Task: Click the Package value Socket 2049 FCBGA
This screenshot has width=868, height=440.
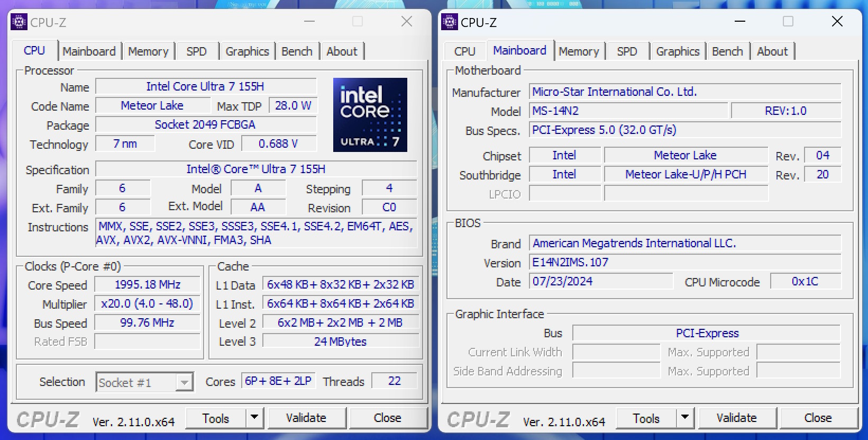Action: pyautogui.click(x=206, y=124)
